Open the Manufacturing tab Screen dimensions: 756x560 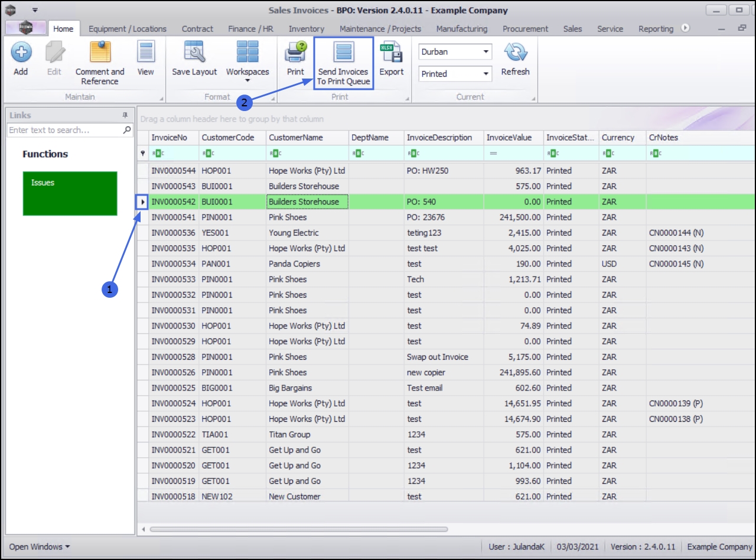point(462,28)
